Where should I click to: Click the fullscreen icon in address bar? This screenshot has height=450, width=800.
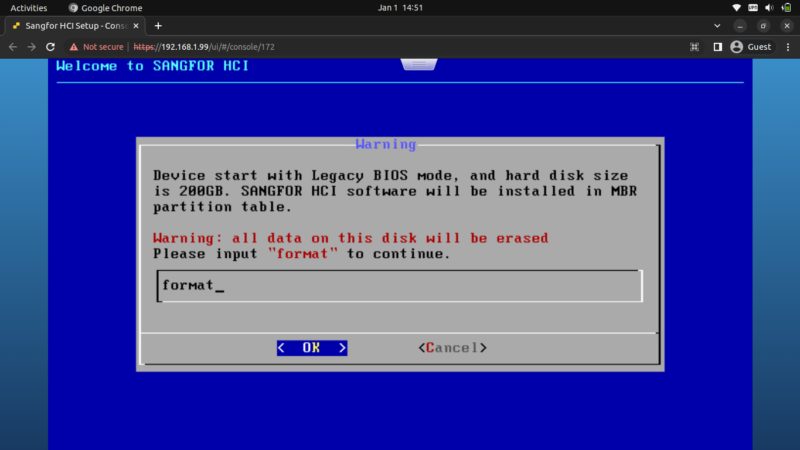695,47
